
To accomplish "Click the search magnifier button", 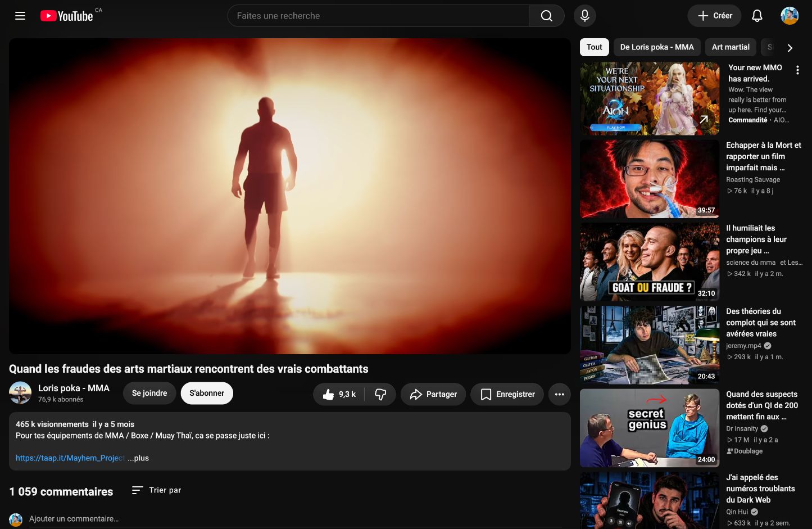I will click(546, 16).
